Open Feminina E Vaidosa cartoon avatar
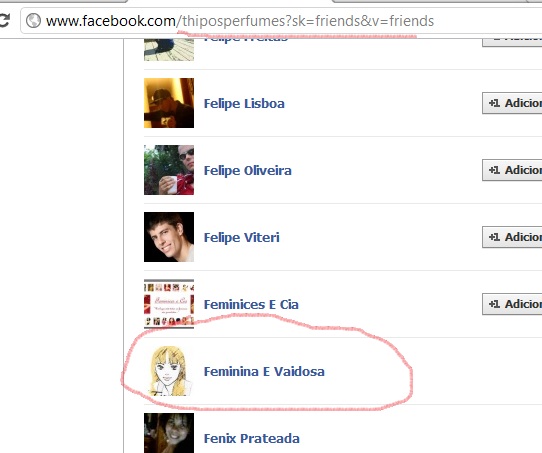This screenshot has height=453, width=542. pos(169,371)
